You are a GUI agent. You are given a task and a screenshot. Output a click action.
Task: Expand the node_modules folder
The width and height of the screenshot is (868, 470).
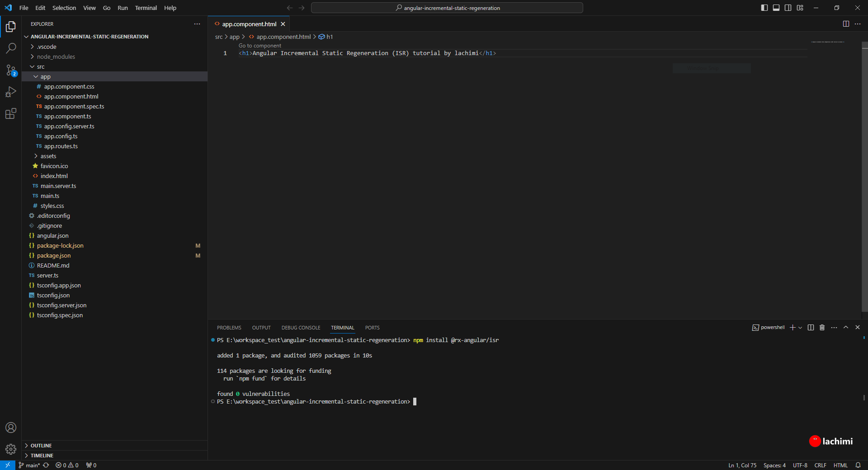[56, 56]
